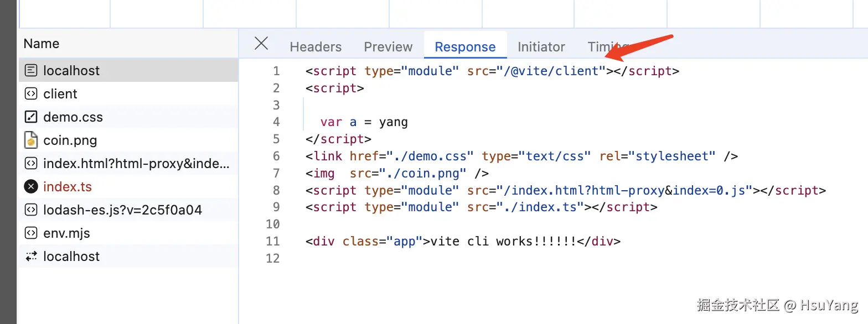Click the script icon next to env.mjs
Viewport: 868px width, 324px height.
click(x=31, y=233)
